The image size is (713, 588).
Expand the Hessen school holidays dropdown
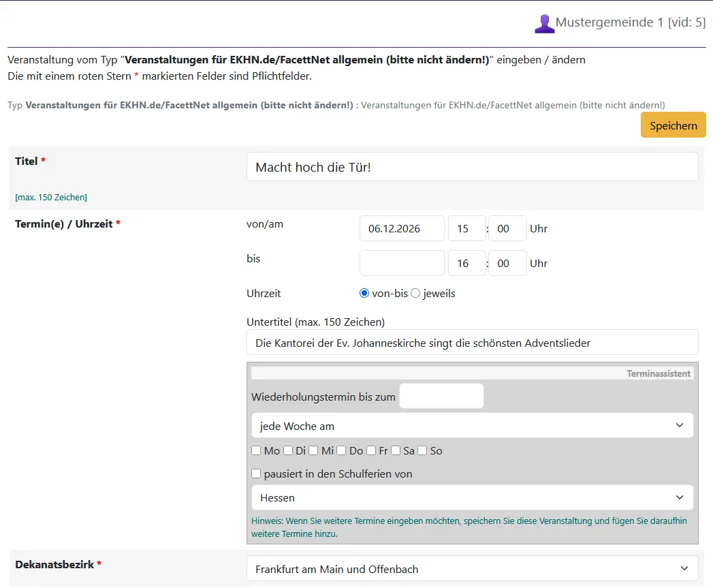click(x=472, y=497)
